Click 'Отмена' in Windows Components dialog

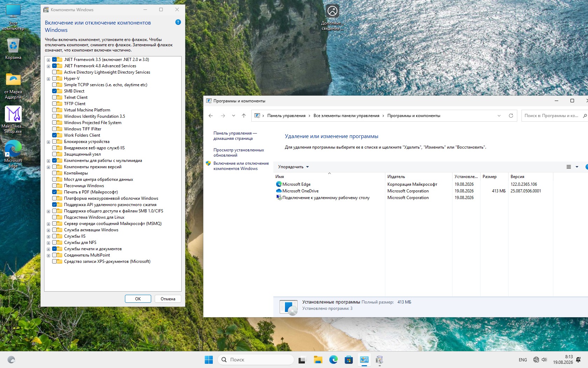click(x=168, y=299)
